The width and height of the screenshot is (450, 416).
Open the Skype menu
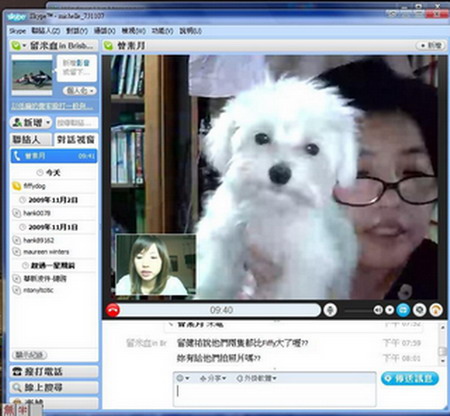[17, 31]
